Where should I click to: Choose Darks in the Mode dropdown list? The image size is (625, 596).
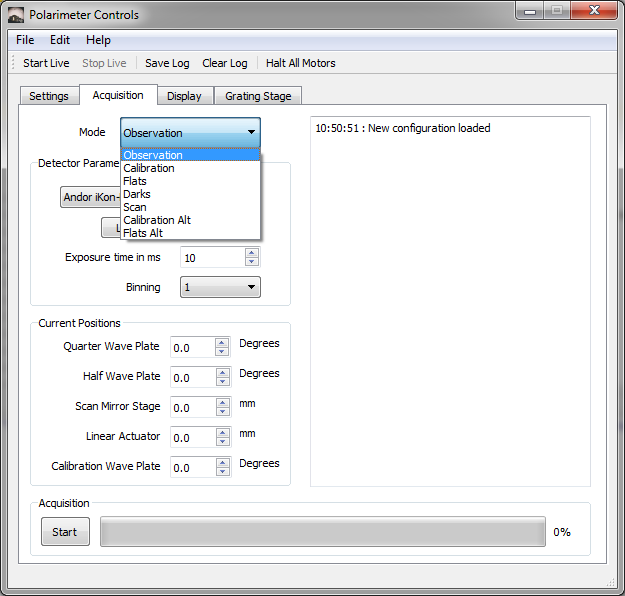point(137,194)
